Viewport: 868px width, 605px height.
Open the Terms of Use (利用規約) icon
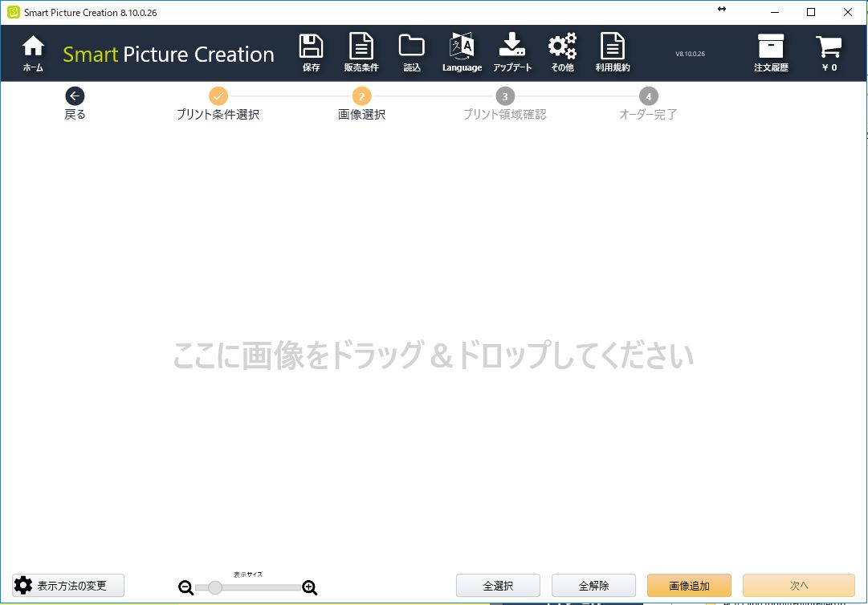613,47
